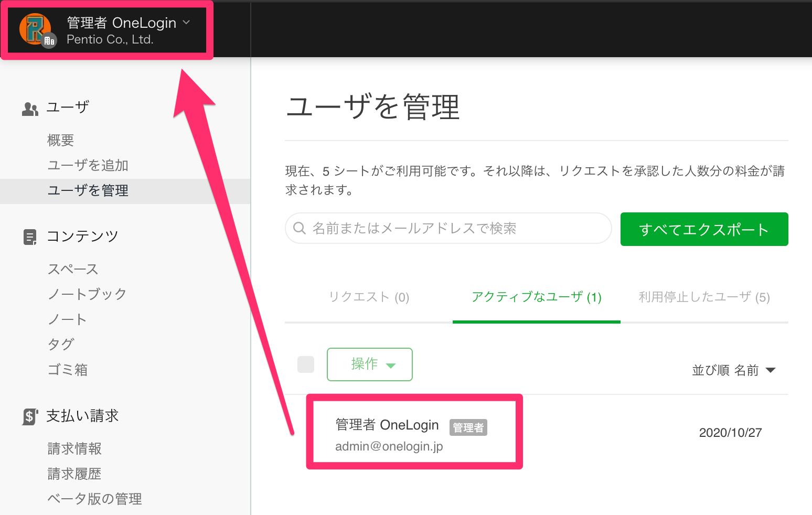
Task: Open ノートブック in the sidebar
Action: (x=87, y=294)
